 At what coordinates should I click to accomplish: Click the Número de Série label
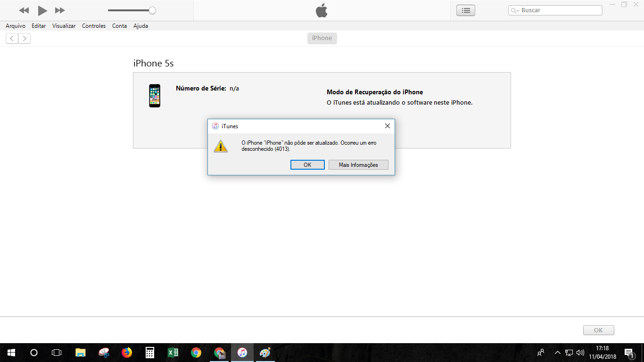click(x=201, y=88)
